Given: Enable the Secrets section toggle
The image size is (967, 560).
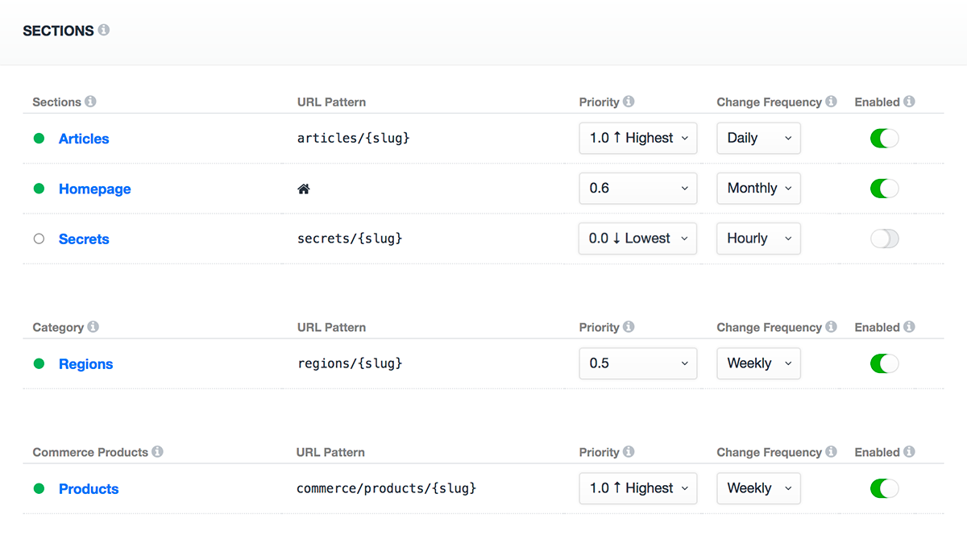Looking at the screenshot, I should (x=884, y=239).
